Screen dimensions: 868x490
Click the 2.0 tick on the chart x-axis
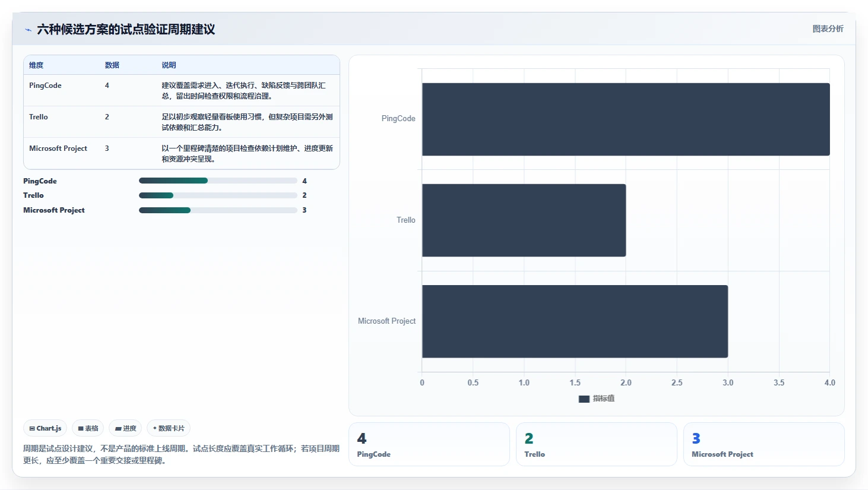(x=626, y=383)
